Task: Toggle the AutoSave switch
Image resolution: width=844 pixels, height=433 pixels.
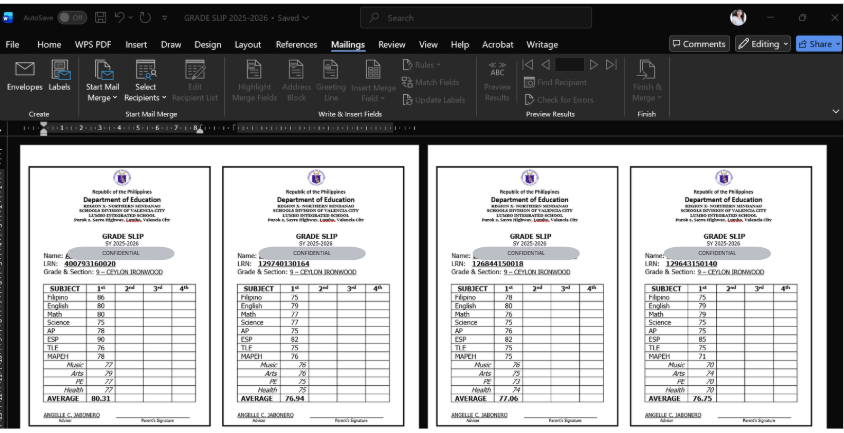Action: coord(72,18)
